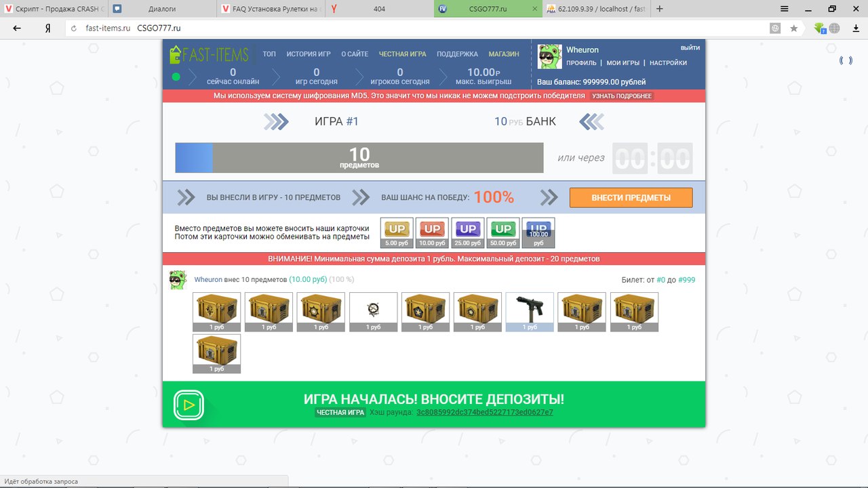Click the Fast-Items logo
868x488 pixels.
(209, 55)
